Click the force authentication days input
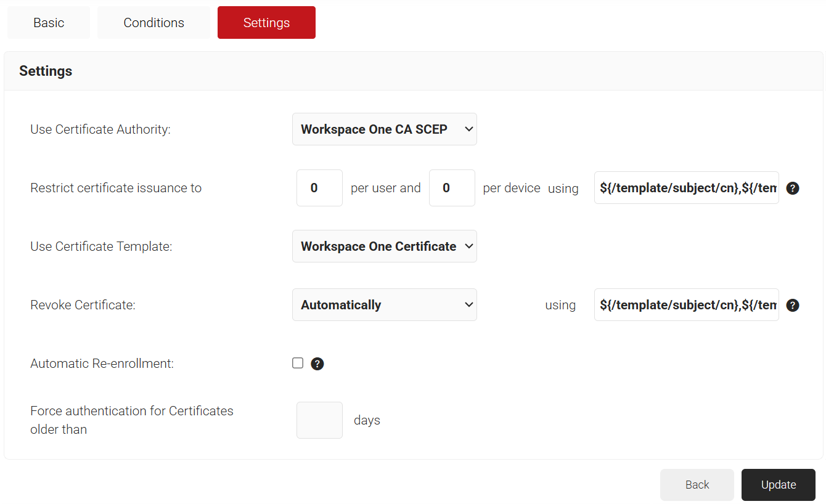 pos(319,420)
